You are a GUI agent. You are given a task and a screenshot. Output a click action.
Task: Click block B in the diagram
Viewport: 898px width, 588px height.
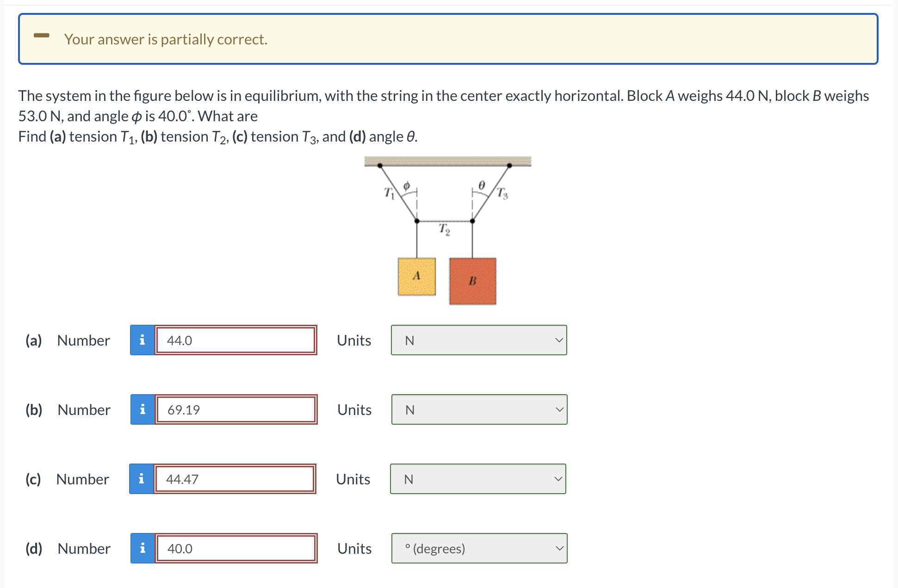(472, 280)
